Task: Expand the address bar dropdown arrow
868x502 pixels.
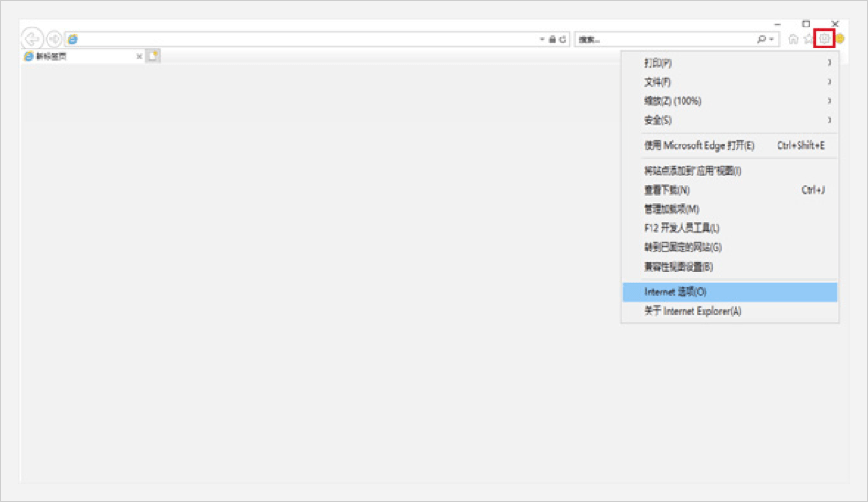Action: (542, 39)
